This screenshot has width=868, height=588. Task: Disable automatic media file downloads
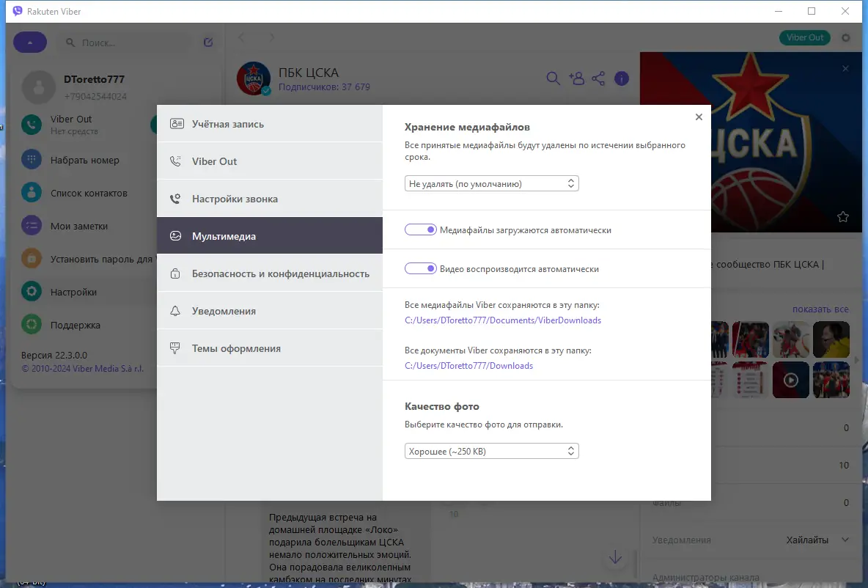pyautogui.click(x=420, y=229)
